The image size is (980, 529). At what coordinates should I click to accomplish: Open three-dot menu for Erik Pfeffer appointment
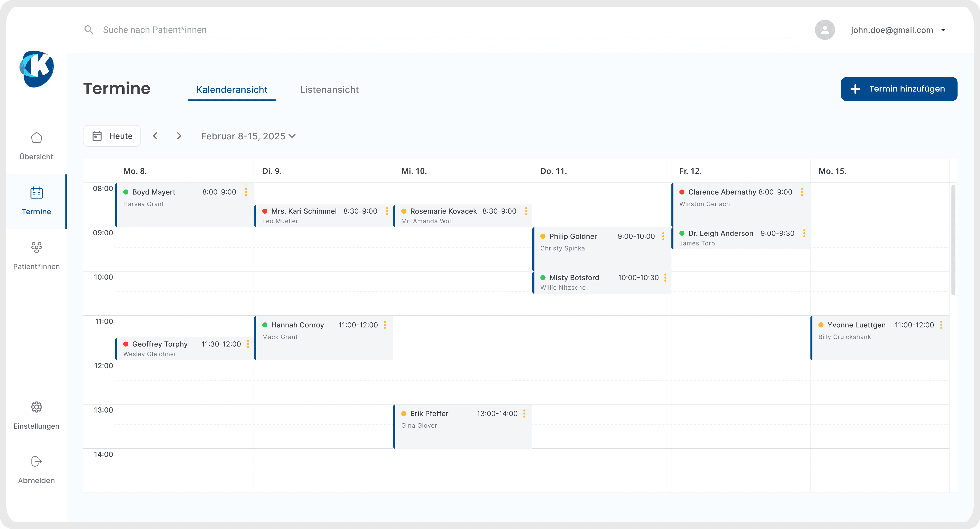pyautogui.click(x=524, y=413)
